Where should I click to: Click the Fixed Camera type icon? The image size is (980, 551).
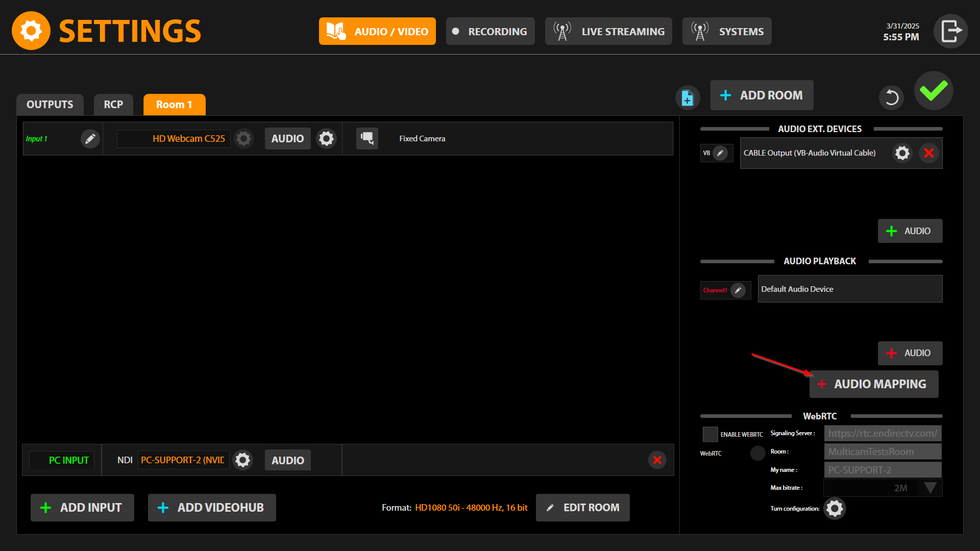[367, 138]
